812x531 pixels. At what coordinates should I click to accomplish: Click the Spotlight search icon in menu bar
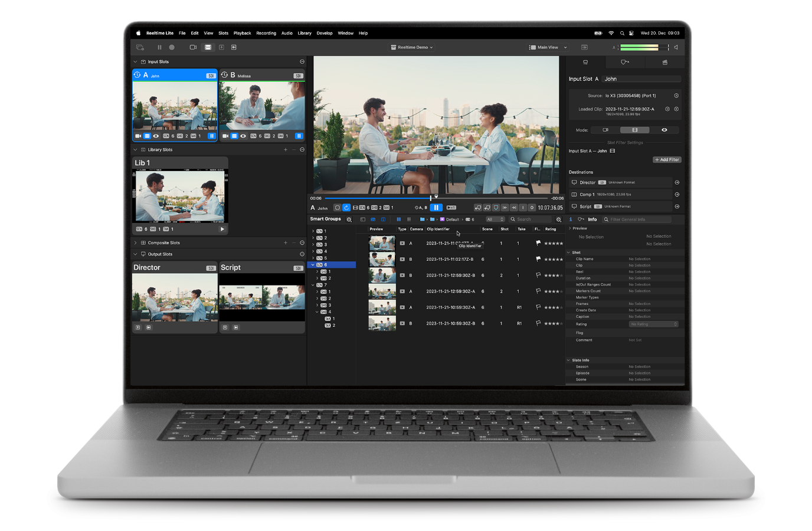[x=622, y=33]
